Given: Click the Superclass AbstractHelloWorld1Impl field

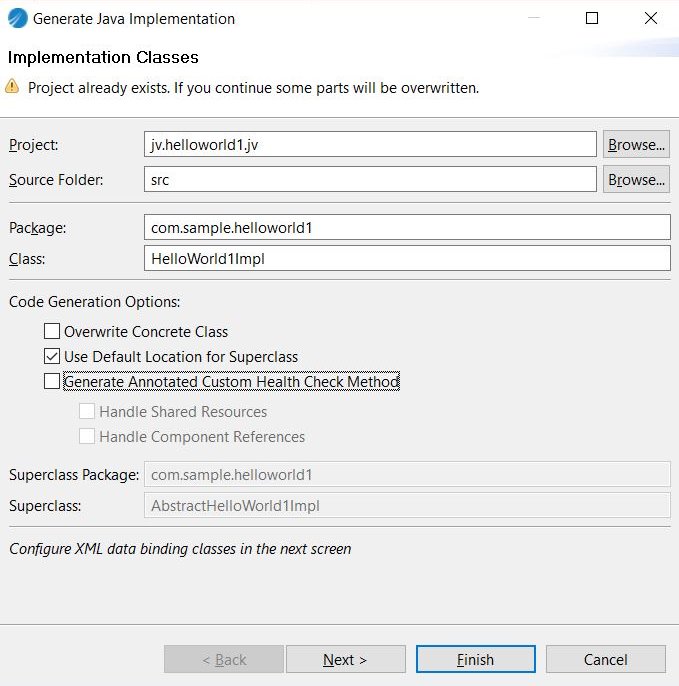Looking at the screenshot, I should point(407,505).
